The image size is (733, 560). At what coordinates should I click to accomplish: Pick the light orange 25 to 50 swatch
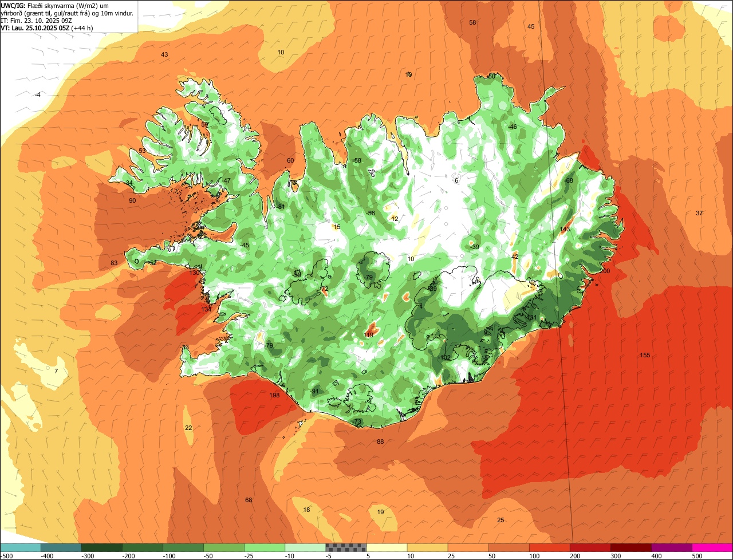pyautogui.click(x=468, y=547)
